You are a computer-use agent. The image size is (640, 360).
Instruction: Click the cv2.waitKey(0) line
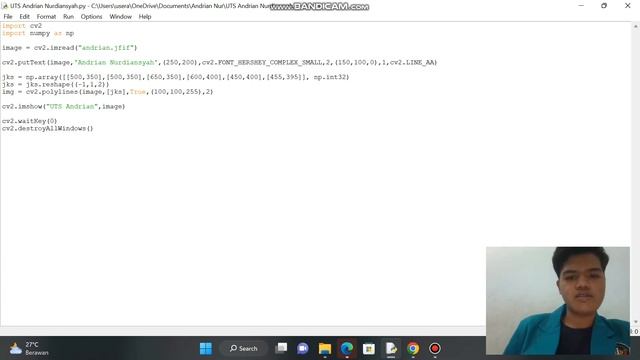click(x=30, y=121)
